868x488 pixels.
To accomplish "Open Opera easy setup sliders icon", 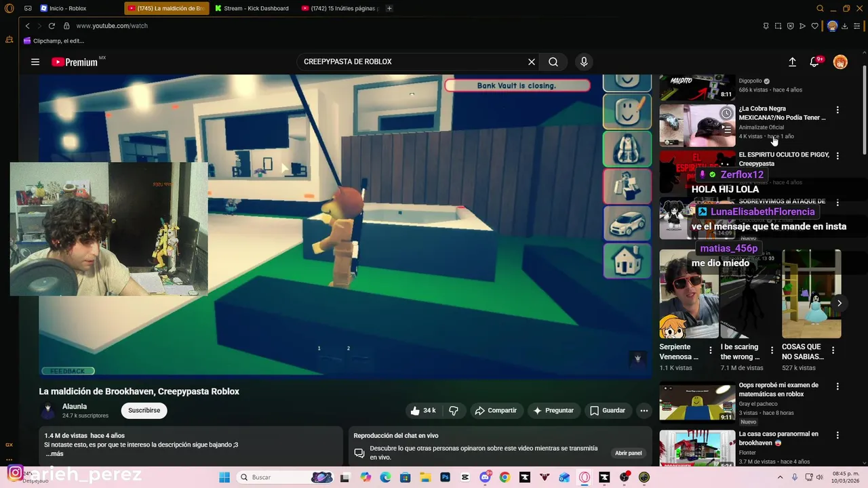I will [x=857, y=26].
